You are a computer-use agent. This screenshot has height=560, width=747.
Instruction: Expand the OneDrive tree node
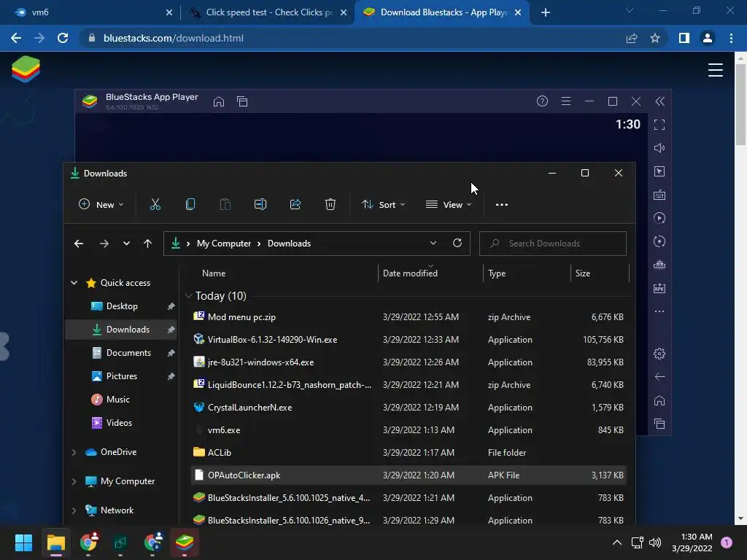tap(74, 452)
